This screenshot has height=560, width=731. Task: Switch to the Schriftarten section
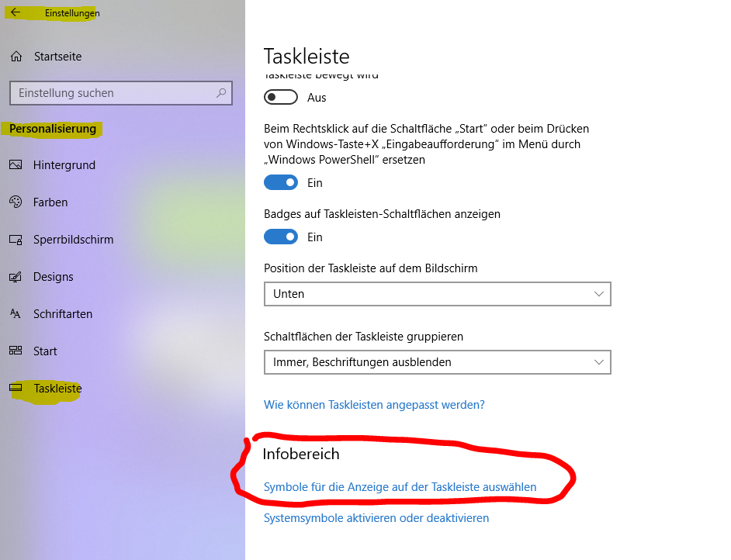point(63,314)
